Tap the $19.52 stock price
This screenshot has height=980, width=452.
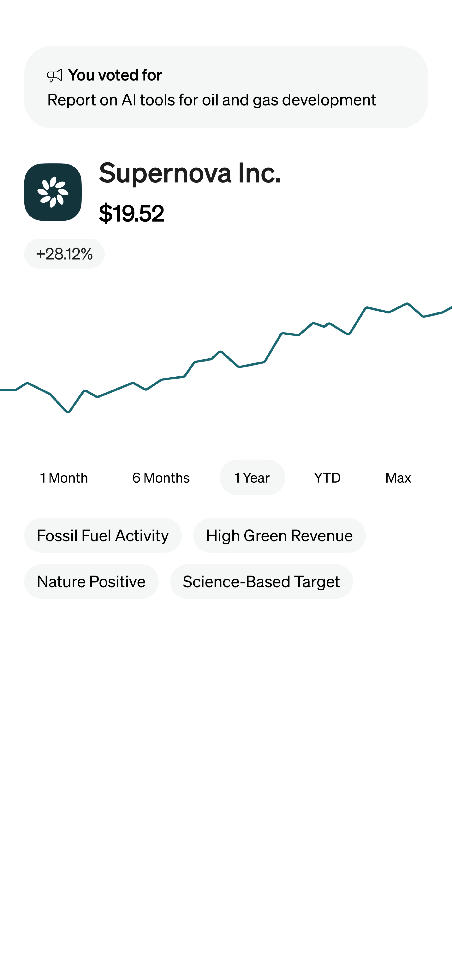[x=132, y=213]
